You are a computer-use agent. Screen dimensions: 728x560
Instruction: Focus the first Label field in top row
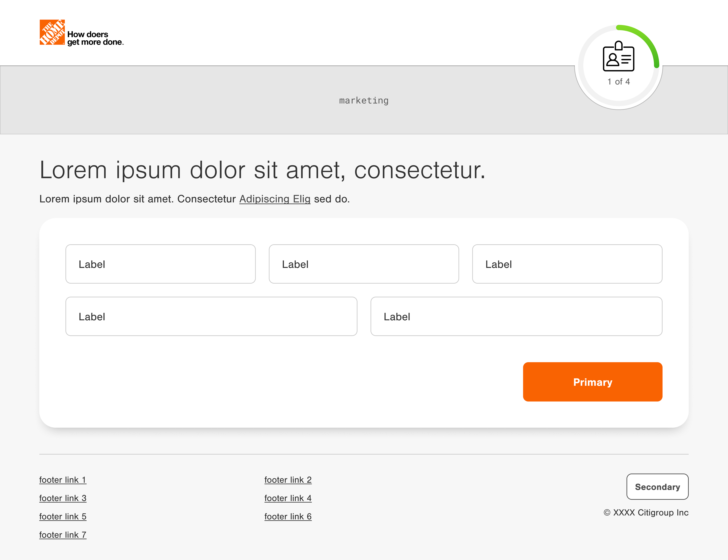point(161,264)
